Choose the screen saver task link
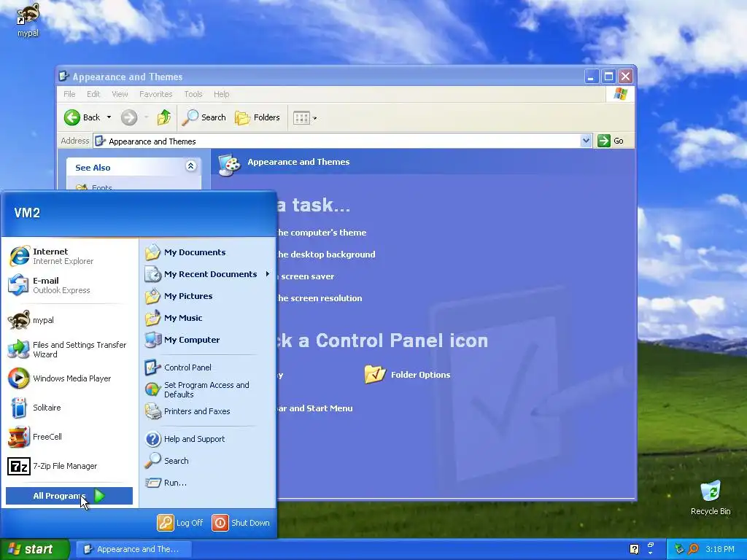Viewport: 747px width, 560px height. (306, 276)
